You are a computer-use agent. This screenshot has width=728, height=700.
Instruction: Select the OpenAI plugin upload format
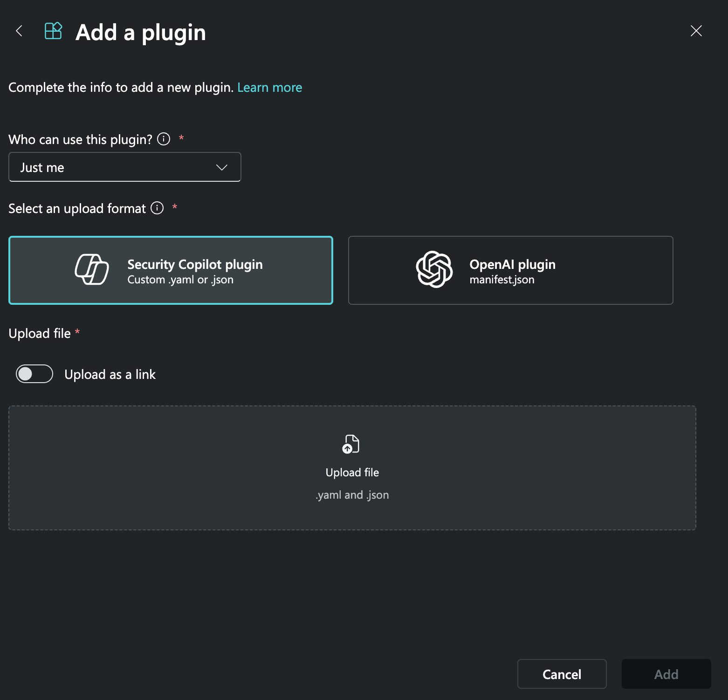pyautogui.click(x=510, y=270)
